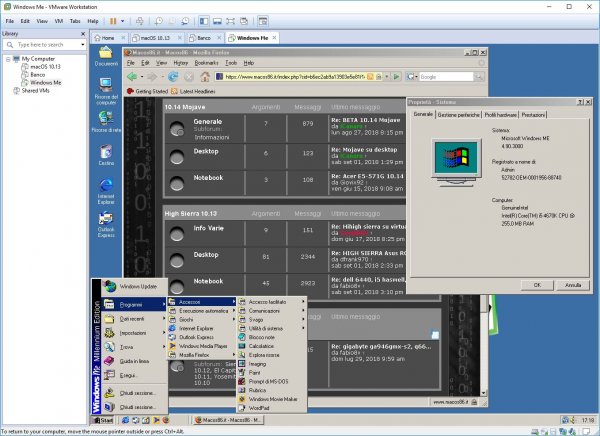The width and height of the screenshot is (600, 436).
Task: Switch to VMware Unity mode icon
Action: pos(244,21)
